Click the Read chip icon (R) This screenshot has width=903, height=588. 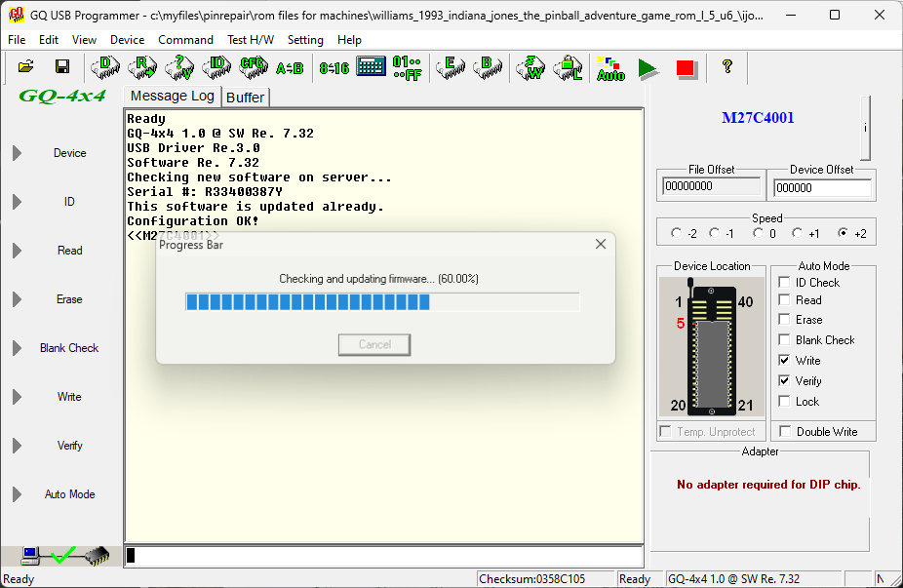pos(142,67)
